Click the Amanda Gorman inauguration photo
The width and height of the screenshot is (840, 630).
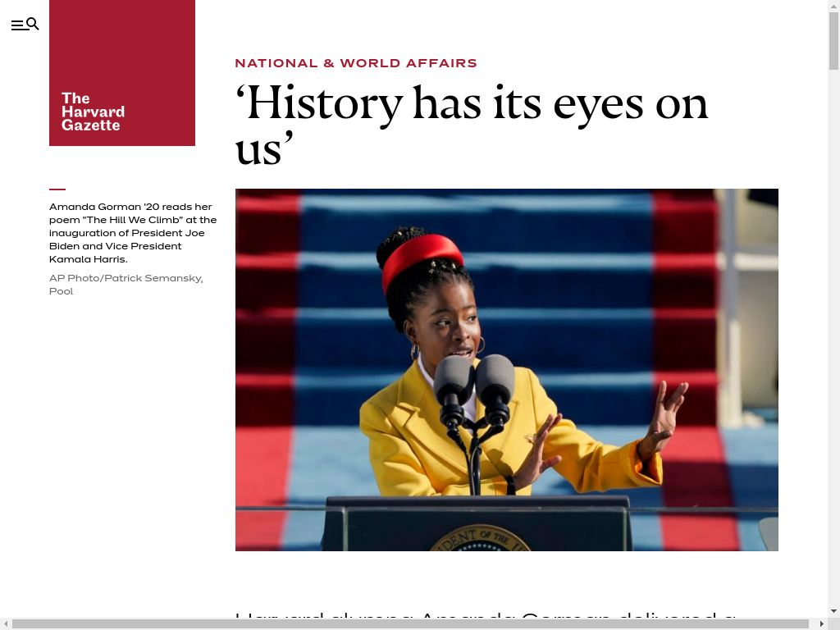click(x=506, y=369)
